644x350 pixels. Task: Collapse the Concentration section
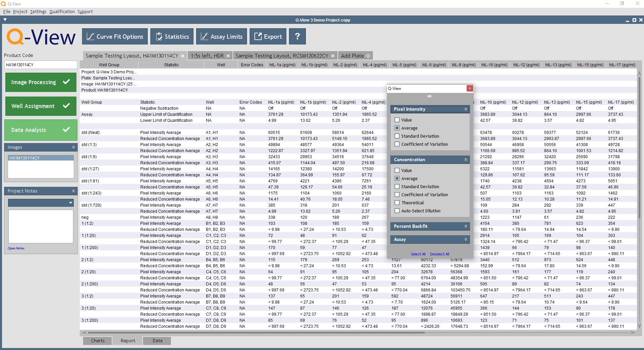[466, 160]
